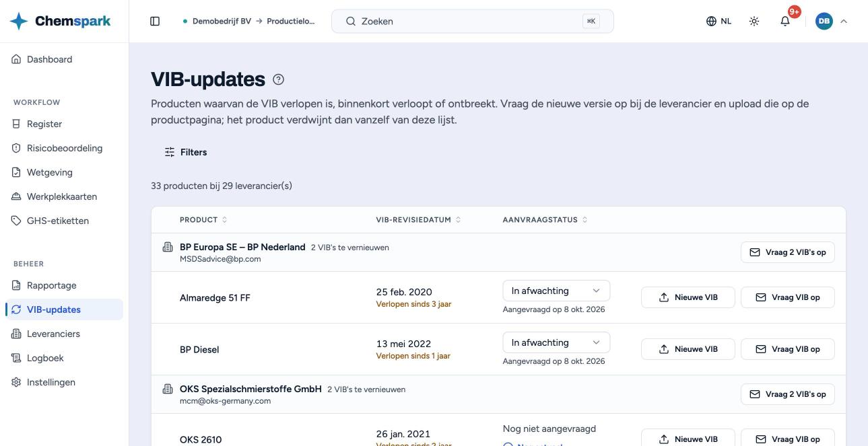The width and height of the screenshot is (868, 446).
Task: Click the MSDSadvice@bp.com email
Action: tap(220, 259)
